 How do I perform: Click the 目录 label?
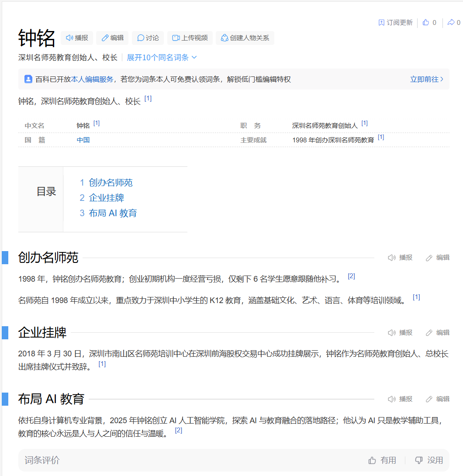pos(46,192)
